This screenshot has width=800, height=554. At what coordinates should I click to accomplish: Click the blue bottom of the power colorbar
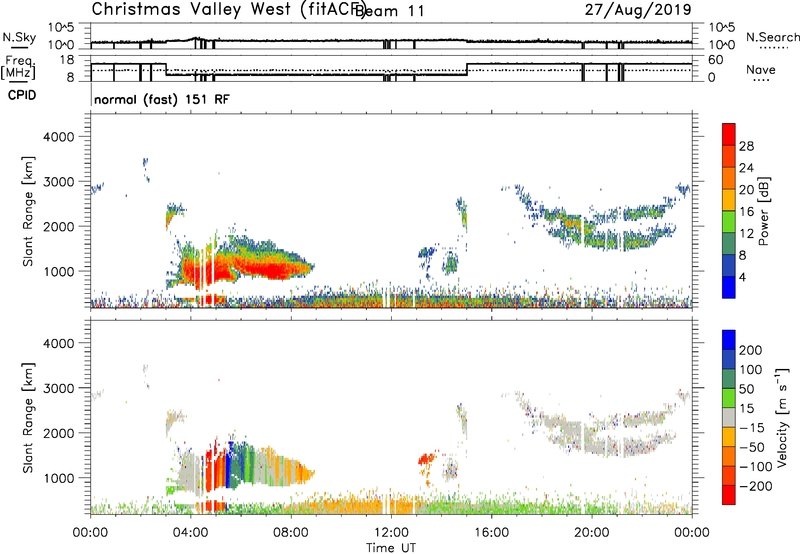729,287
